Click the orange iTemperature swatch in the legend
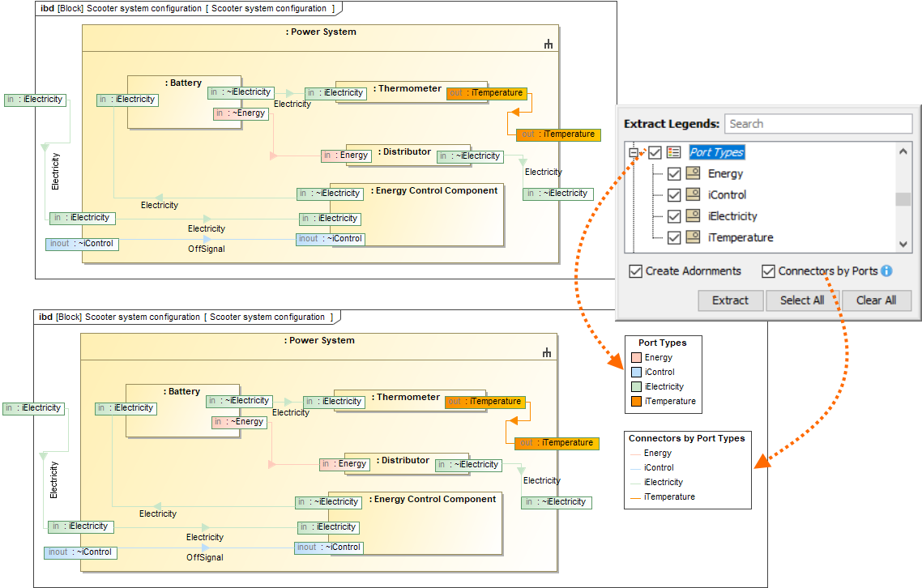This screenshot has height=588, width=922. coord(636,401)
